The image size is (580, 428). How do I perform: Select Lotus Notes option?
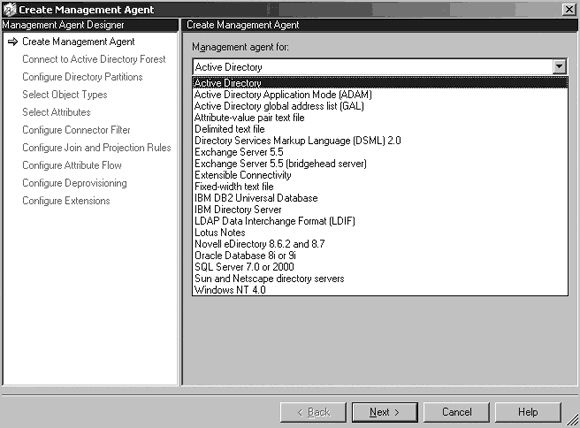pyautogui.click(x=380, y=232)
